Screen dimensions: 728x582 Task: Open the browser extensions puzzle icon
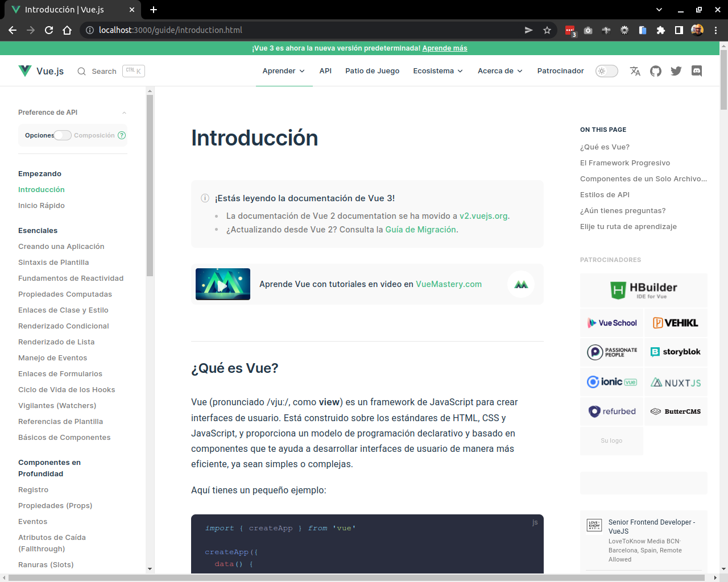coord(661,30)
